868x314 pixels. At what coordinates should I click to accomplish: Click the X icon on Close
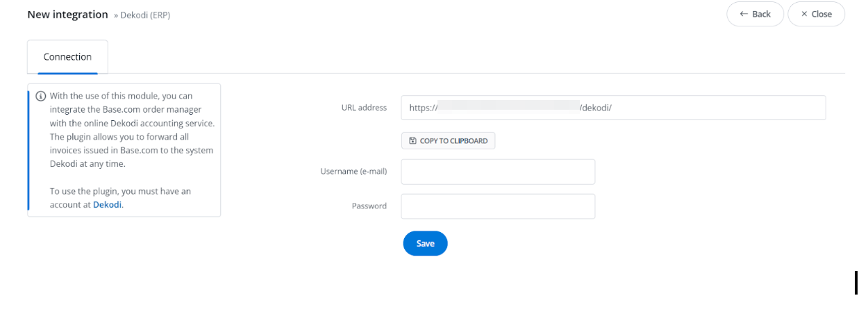point(804,14)
